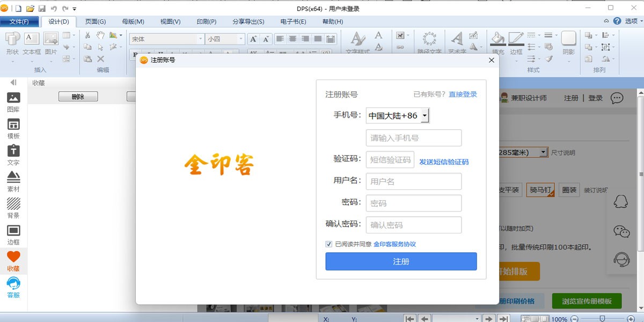Viewport: 644px width, 322px height.
Task: Open 图库 gallery in the left sidebar
Action: pos(13,102)
